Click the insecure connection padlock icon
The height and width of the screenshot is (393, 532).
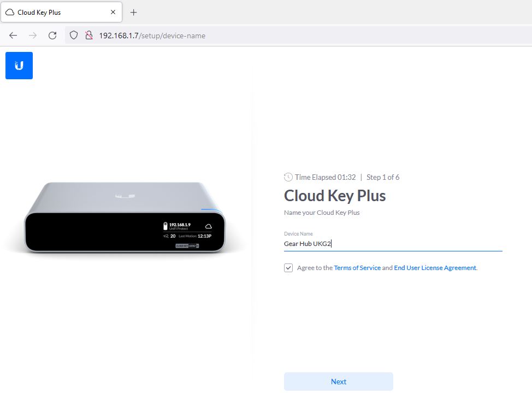tap(89, 36)
